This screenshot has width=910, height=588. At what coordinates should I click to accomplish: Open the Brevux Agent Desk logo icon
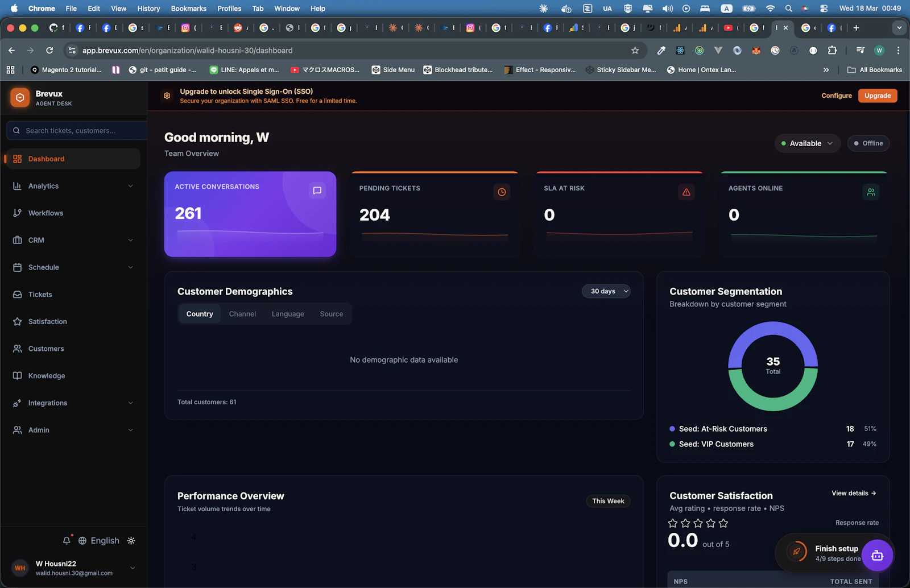click(x=20, y=97)
